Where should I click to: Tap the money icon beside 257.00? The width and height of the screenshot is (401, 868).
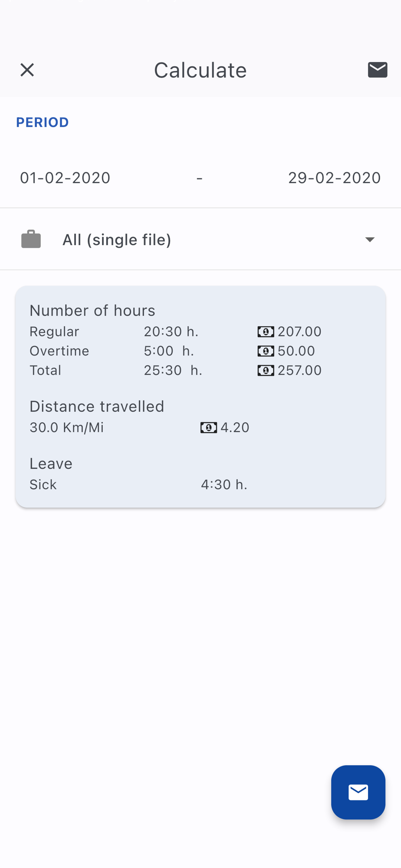[x=266, y=371]
